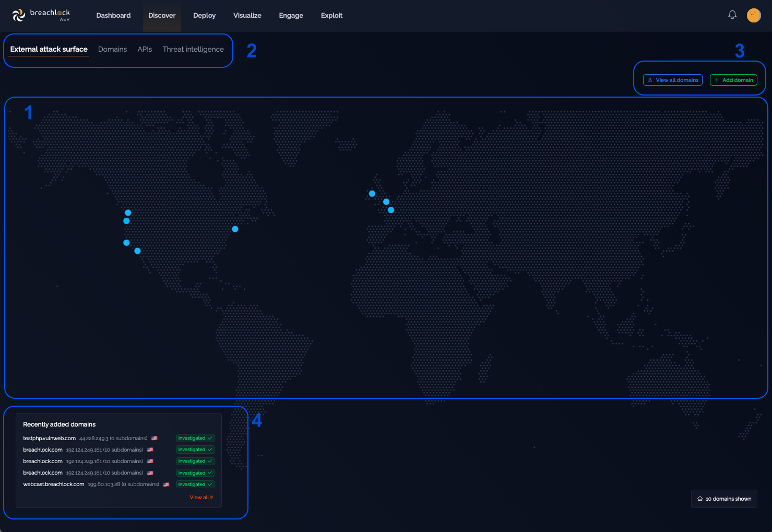Click the US flag beside testphp.vulnweb.com
Screen dimensions: 772x532
[x=155, y=438]
